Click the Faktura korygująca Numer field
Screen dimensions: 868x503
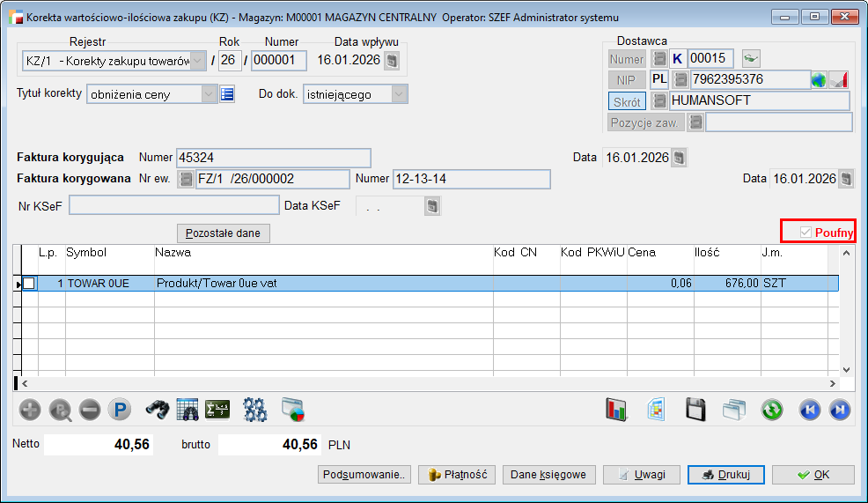pos(273,158)
